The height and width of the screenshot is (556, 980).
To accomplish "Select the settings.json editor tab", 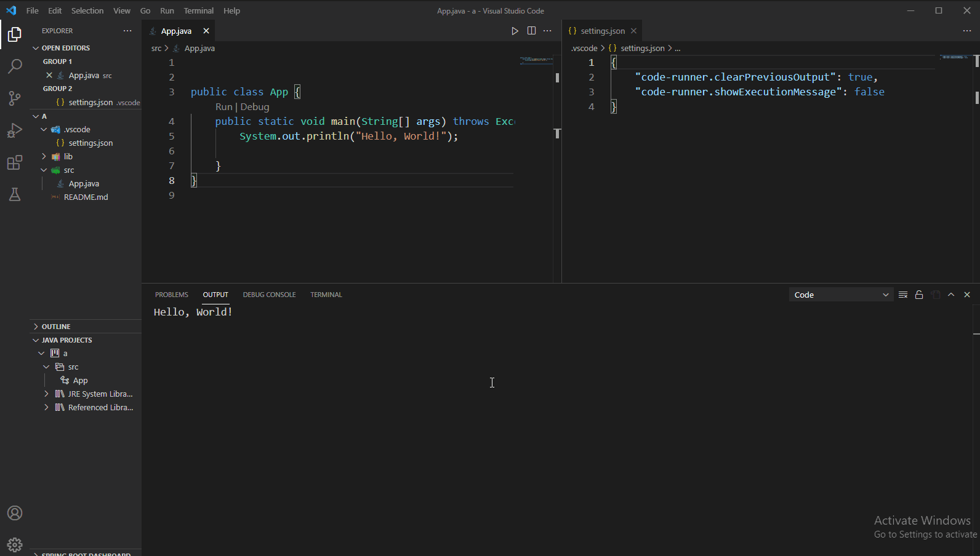I will coord(603,31).
